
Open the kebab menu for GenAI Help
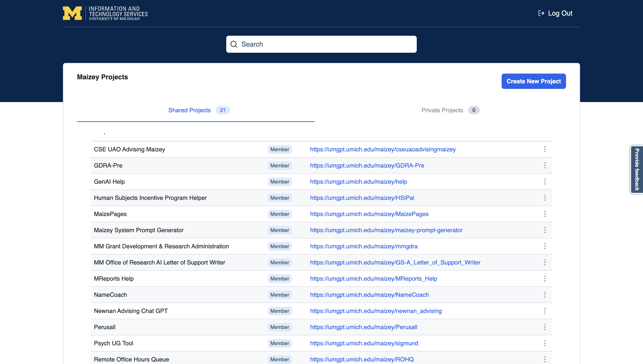[x=545, y=182]
